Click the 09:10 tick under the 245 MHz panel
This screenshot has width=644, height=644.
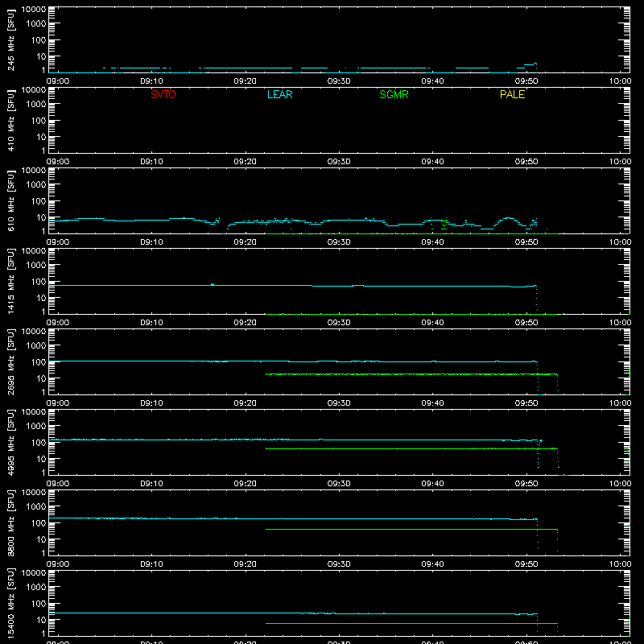point(151,81)
